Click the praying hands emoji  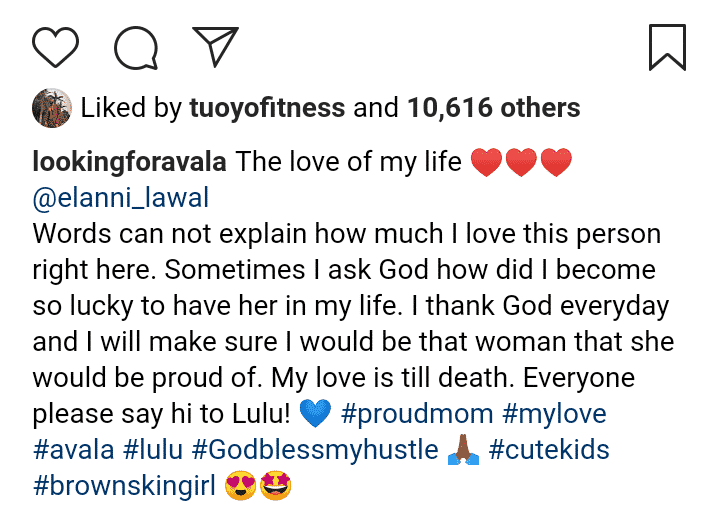[462, 449]
